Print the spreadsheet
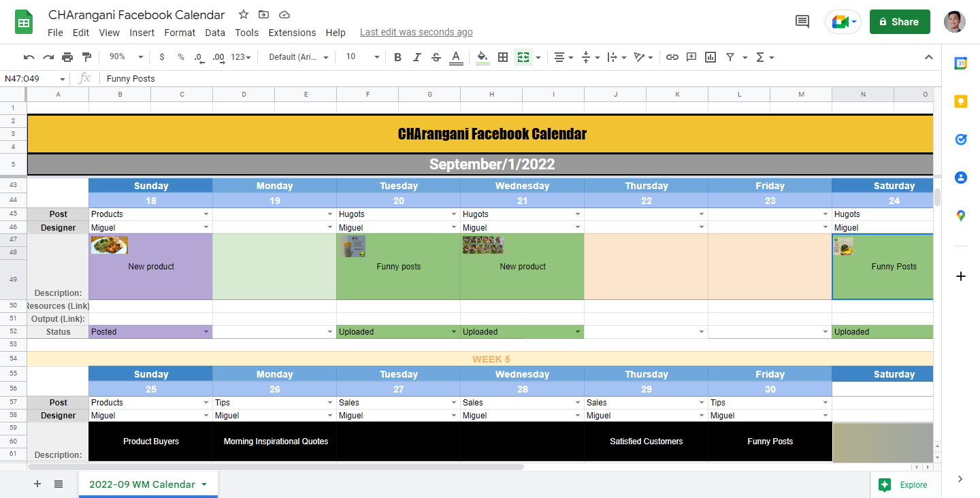This screenshot has height=498, width=980. (67, 57)
